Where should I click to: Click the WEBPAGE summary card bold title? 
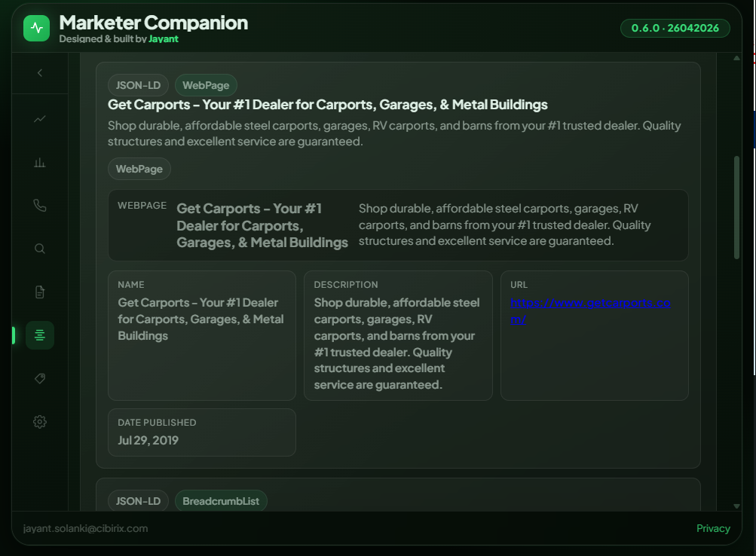262,225
